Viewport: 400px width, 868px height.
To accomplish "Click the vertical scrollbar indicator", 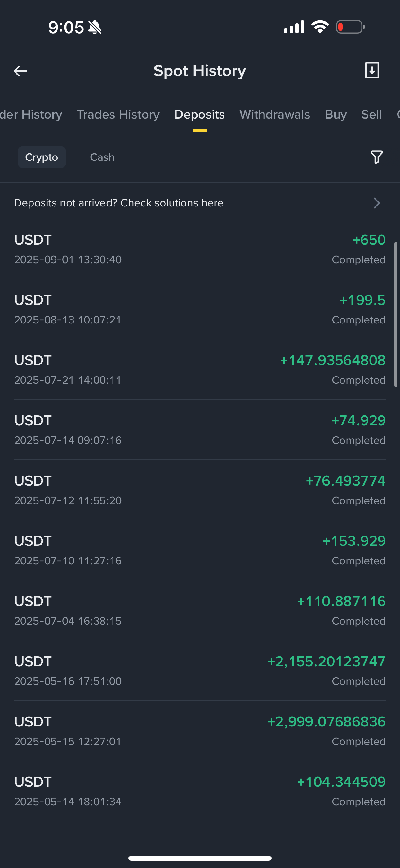I will click(x=396, y=314).
